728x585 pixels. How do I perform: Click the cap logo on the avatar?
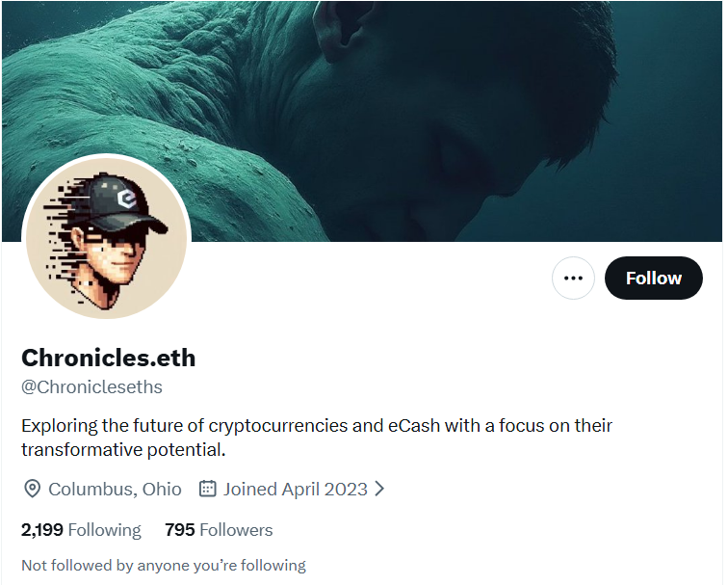click(x=126, y=199)
